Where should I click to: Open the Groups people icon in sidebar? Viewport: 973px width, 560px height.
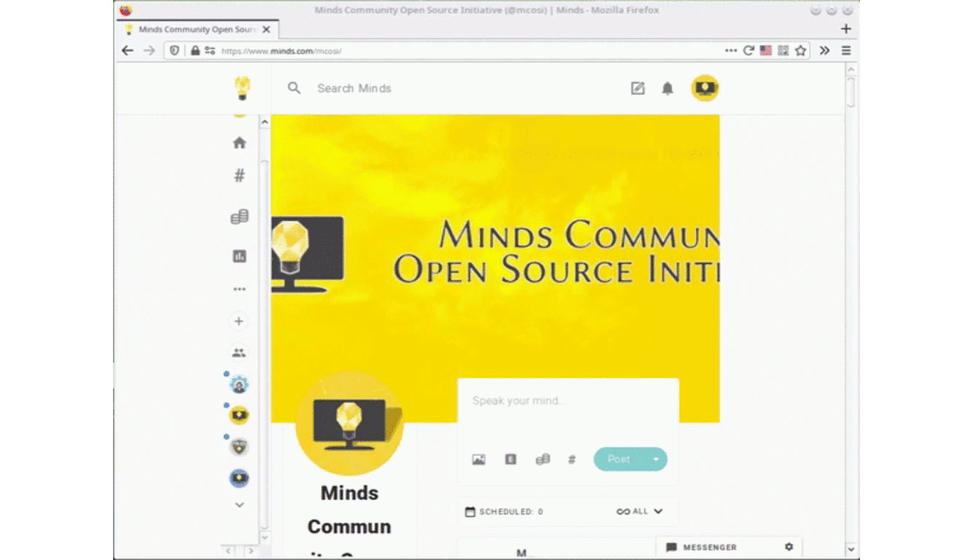coord(239,353)
